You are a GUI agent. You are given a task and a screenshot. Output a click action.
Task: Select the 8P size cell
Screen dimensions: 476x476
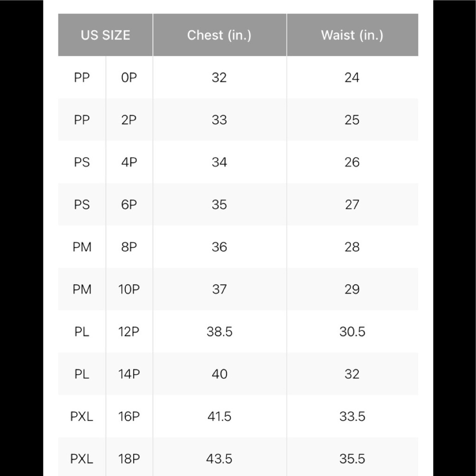[x=129, y=247]
